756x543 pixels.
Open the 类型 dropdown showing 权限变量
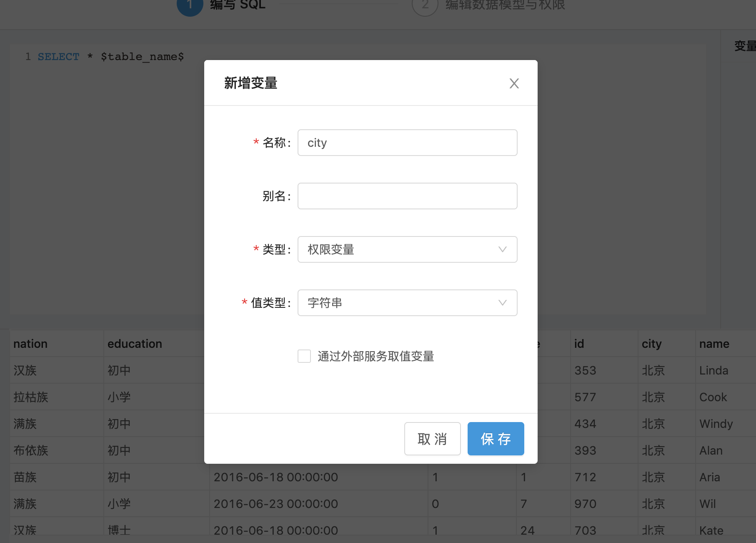[400, 249]
